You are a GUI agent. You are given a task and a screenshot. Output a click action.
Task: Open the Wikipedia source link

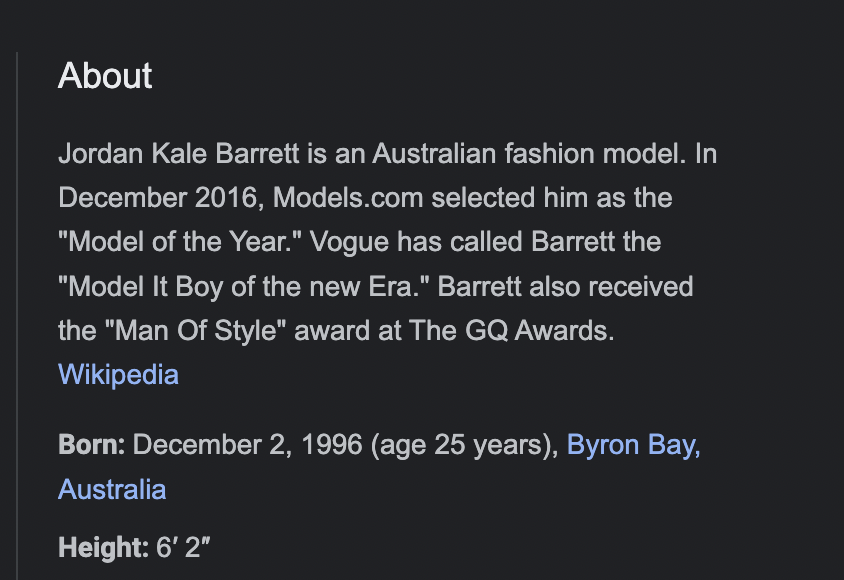118,374
